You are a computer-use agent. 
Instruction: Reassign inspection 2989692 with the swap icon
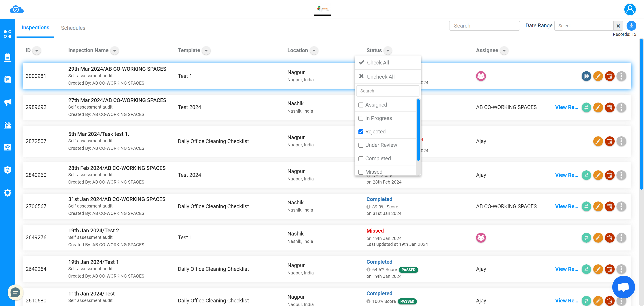tap(586, 107)
